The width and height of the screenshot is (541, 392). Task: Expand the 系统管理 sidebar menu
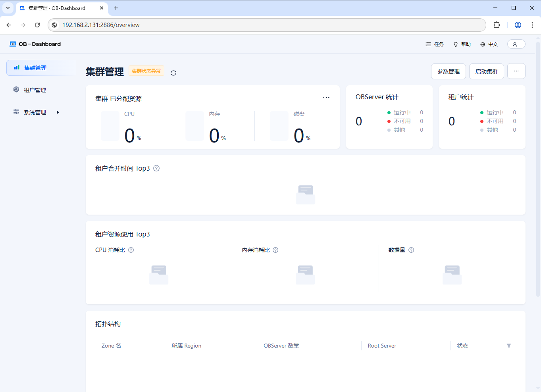[x=36, y=112]
